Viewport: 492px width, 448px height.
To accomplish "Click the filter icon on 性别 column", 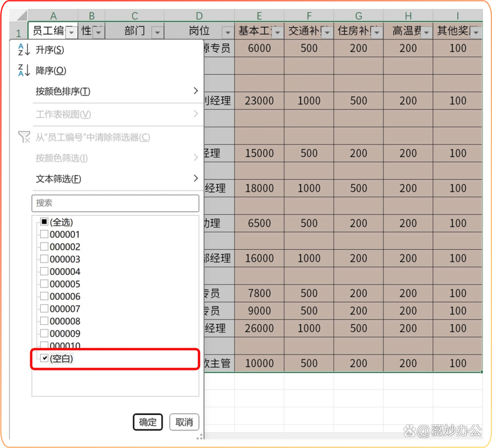I will [98, 32].
